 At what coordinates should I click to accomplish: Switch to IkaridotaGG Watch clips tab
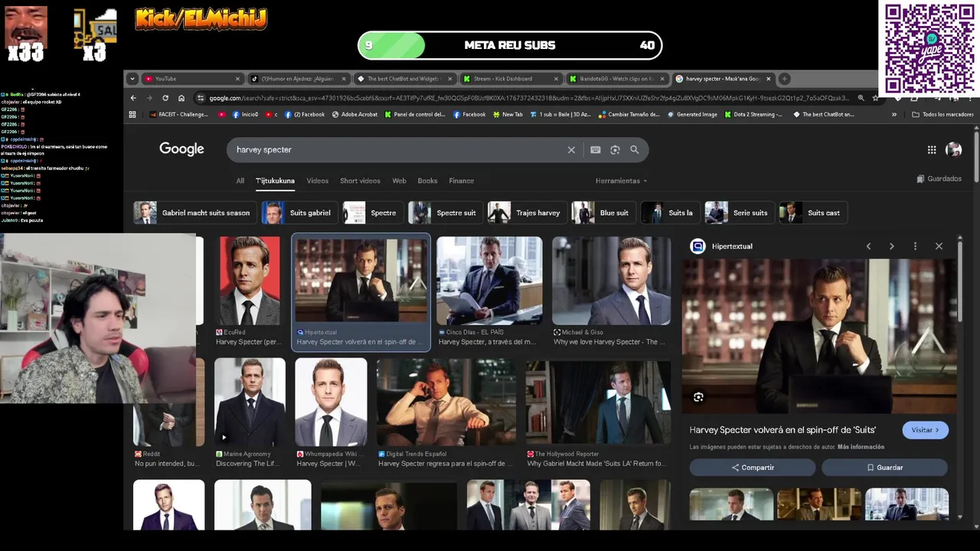coord(617,79)
